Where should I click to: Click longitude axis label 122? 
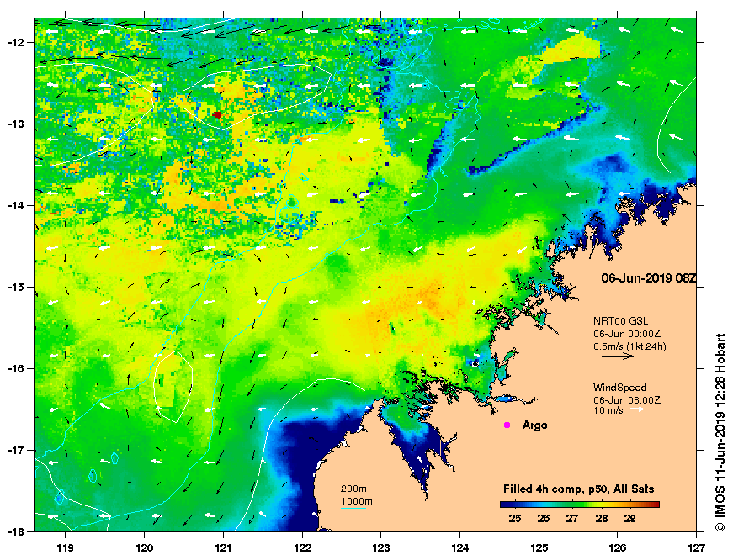[x=302, y=548]
